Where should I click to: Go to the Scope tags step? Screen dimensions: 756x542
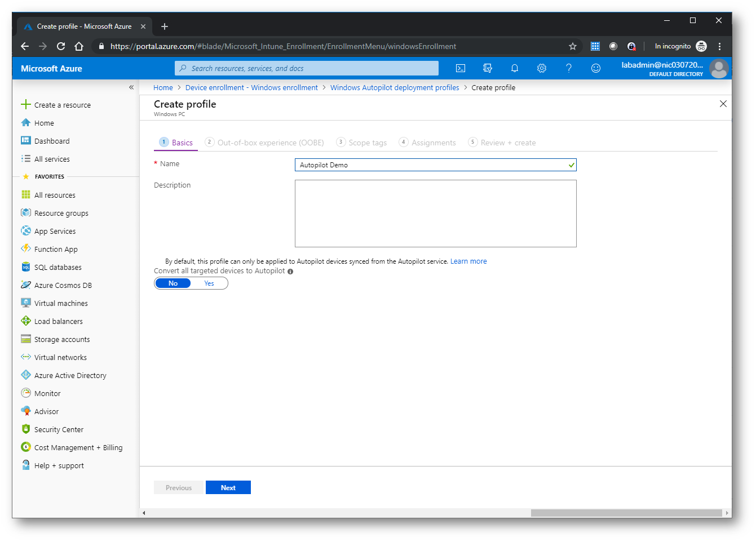(361, 143)
